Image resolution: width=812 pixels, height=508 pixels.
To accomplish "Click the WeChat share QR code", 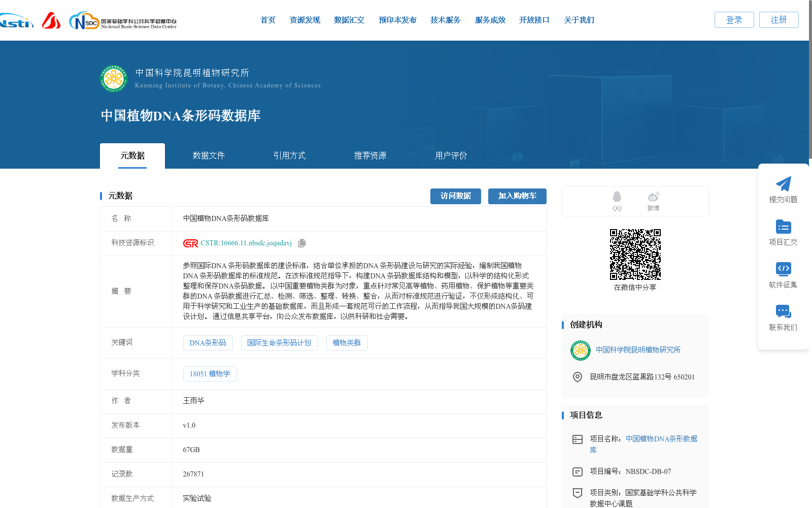I will click(x=635, y=255).
